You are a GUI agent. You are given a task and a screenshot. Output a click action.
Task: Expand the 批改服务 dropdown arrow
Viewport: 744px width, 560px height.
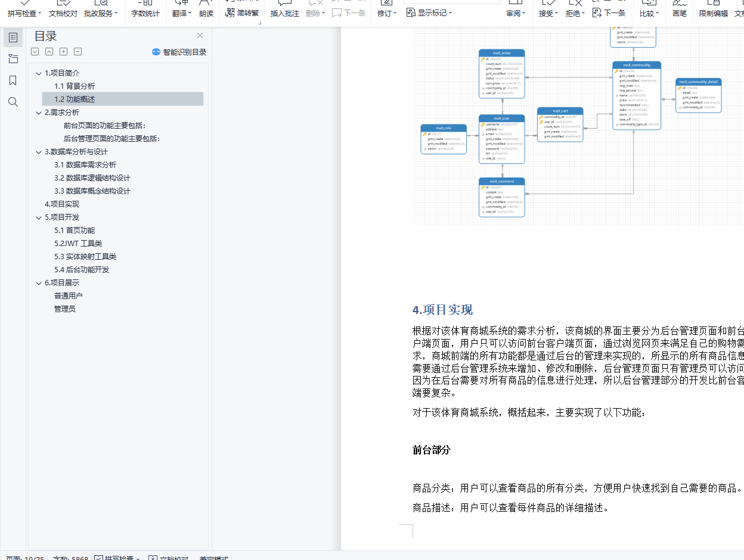(116, 13)
